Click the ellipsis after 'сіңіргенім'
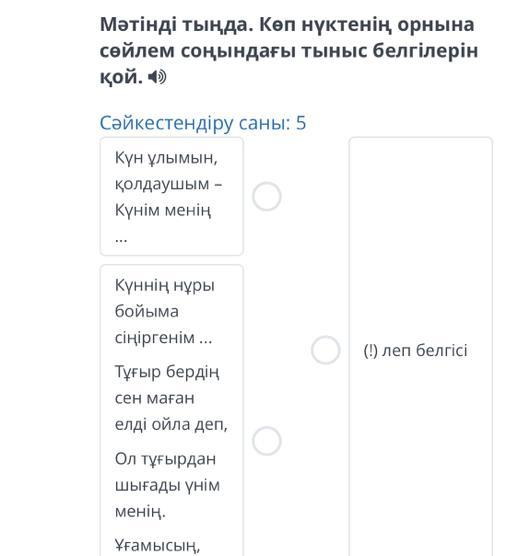This screenshot has height=556, width=518. [205, 340]
